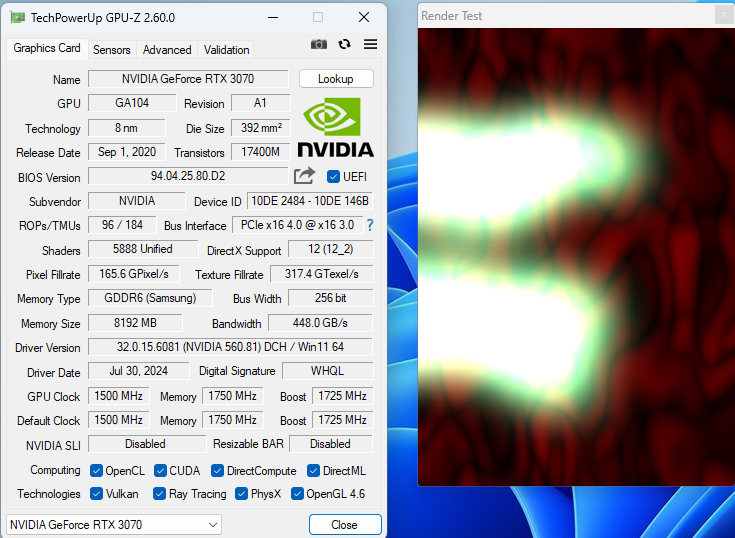Image resolution: width=735 pixels, height=538 pixels.
Task: Click the GPU-Z title bar app icon
Action: pyautogui.click(x=17, y=17)
